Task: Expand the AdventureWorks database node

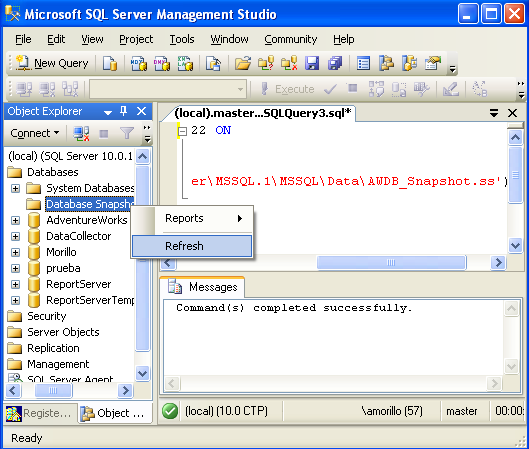Action: [15, 220]
